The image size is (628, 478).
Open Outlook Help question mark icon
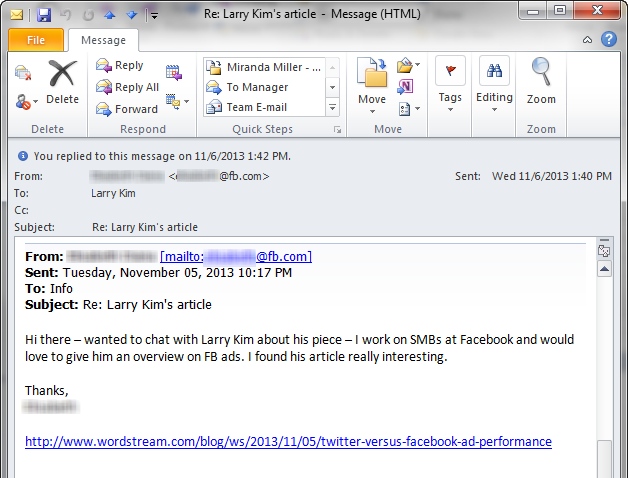click(608, 40)
